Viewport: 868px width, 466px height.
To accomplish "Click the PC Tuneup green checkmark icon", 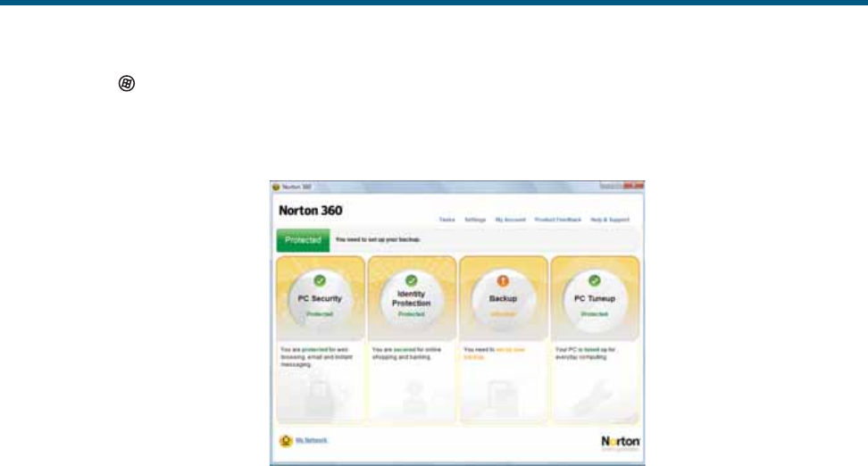I will (x=595, y=280).
